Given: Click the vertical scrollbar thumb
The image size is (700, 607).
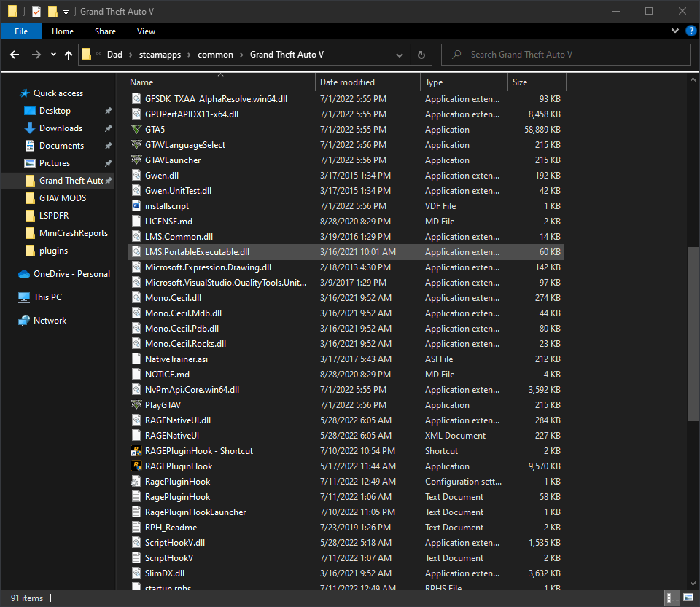Looking at the screenshot, I should (x=693, y=334).
